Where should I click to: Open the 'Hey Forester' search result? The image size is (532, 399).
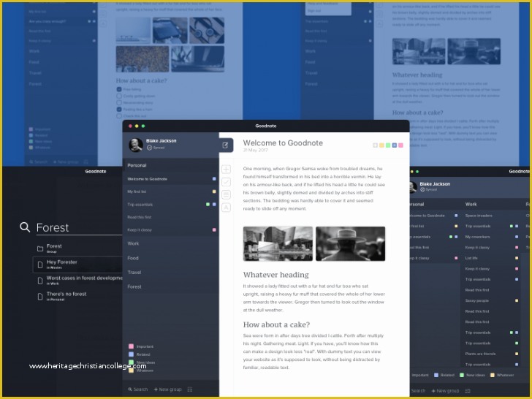click(x=77, y=265)
